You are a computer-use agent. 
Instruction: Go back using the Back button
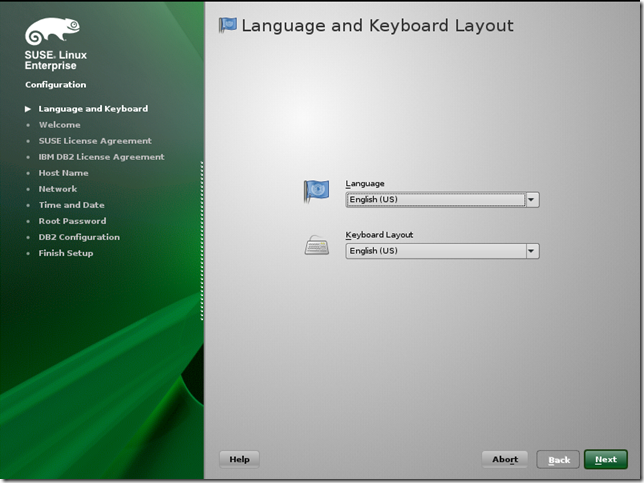pos(558,460)
